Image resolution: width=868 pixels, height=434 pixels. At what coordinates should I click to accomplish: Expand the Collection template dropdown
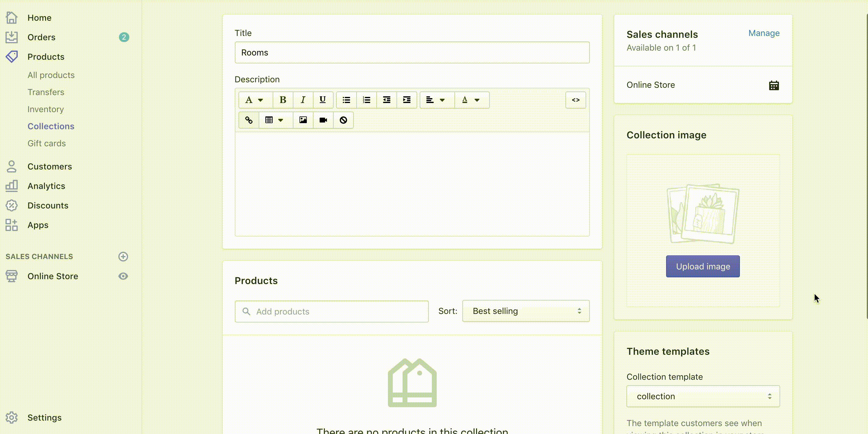[x=703, y=396]
